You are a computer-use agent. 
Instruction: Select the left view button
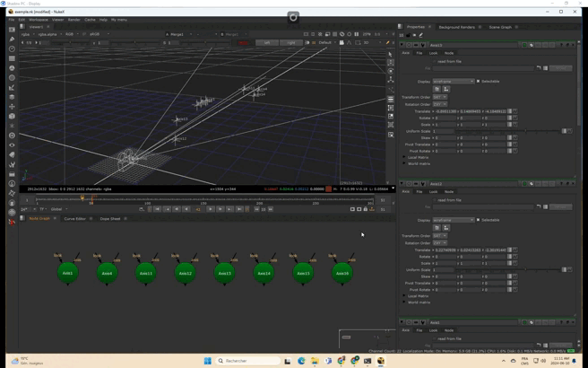tap(267, 43)
